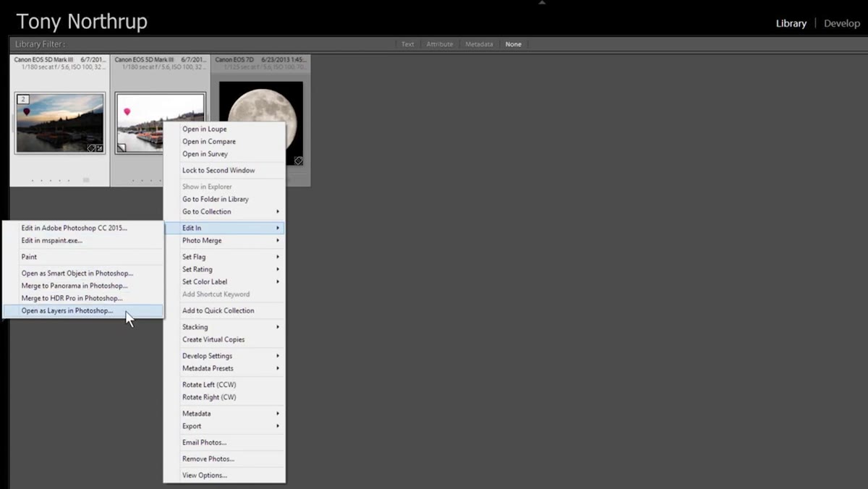Viewport: 868px width, 489px height.
Task: Choose Open in Compare
Action: pyautogui.click(x=224, y=142)
